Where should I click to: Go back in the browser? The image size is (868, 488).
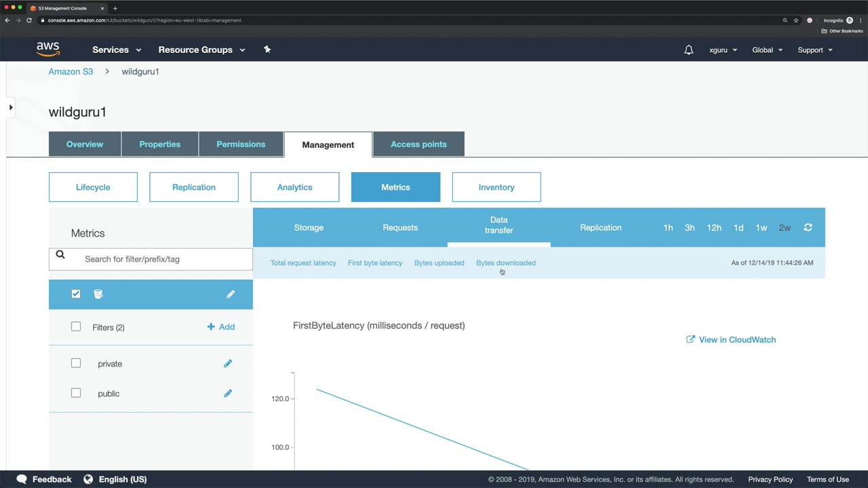[7, 20]
